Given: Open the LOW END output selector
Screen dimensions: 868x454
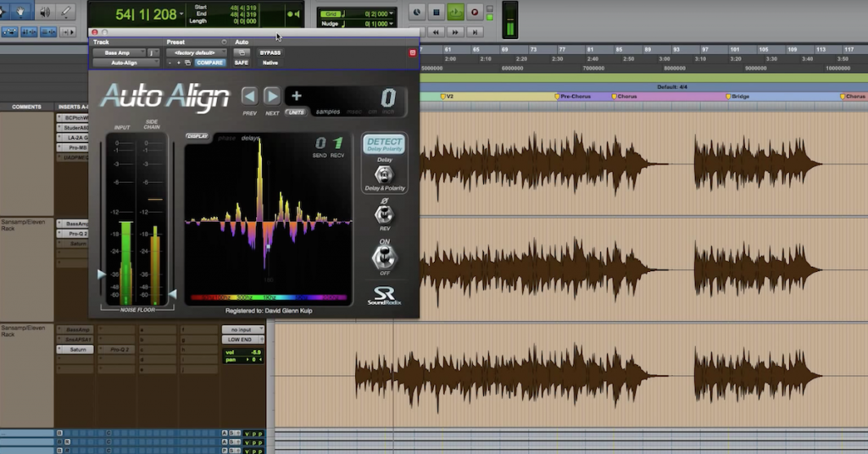Looking at the screenshot, I should pyautogui.click(x=242, y=340).
